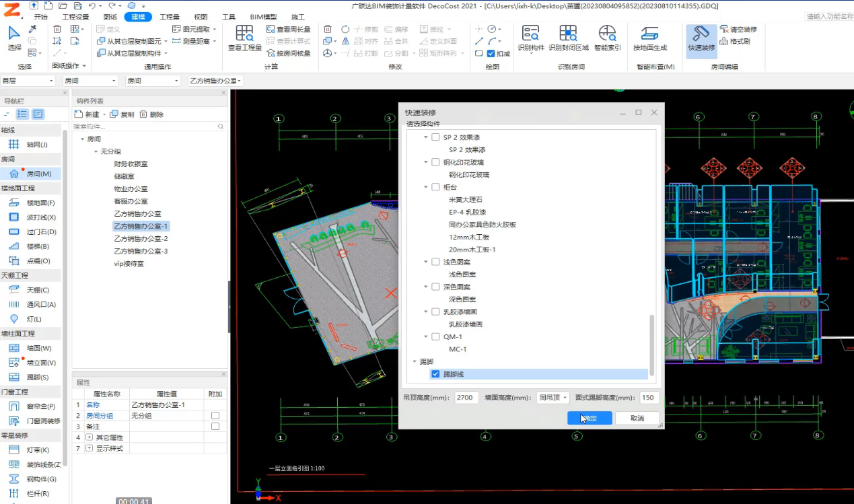Uncheck the 踢脚线 checkbox
Screen dimensions: 854x504
tap(435, 374)
